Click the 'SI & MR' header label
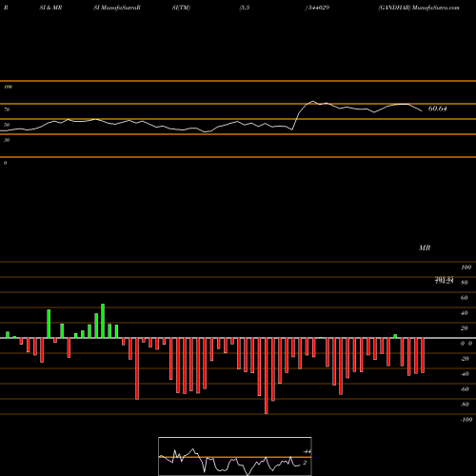 [50, 8]
